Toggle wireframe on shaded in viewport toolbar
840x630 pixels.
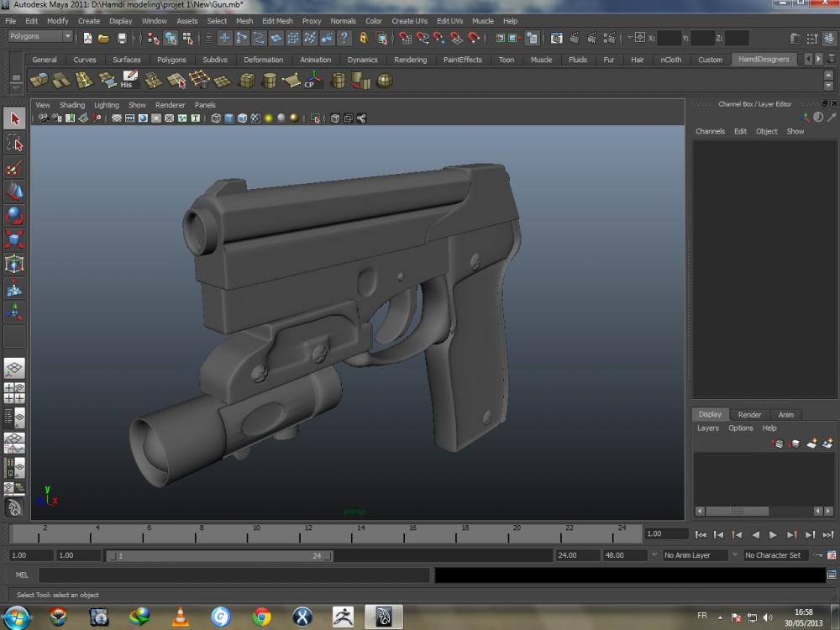[242, 118]
